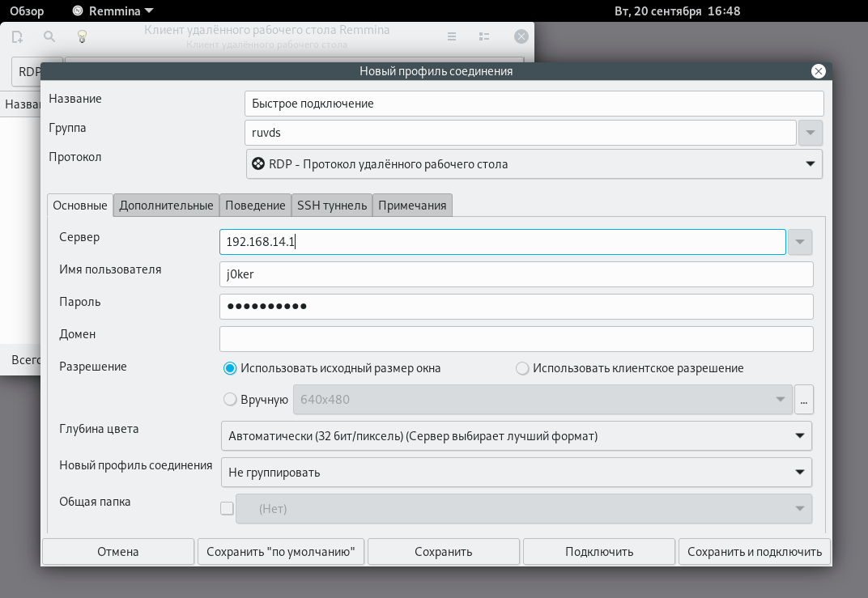Open custom resolution settings via the ... icon
This screenshot has height=598, width=868.
pyautogui.click(x=804, y=399)
